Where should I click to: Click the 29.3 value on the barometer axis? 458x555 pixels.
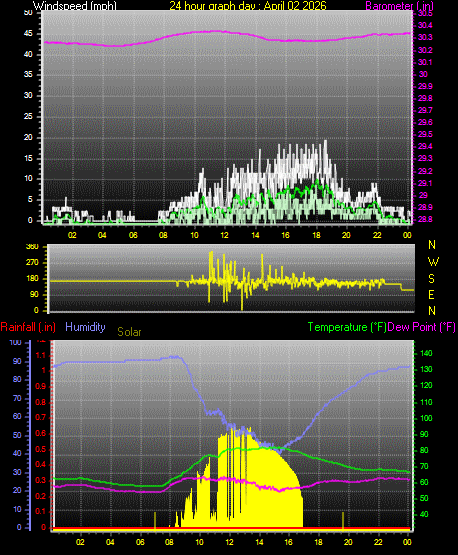425,158
